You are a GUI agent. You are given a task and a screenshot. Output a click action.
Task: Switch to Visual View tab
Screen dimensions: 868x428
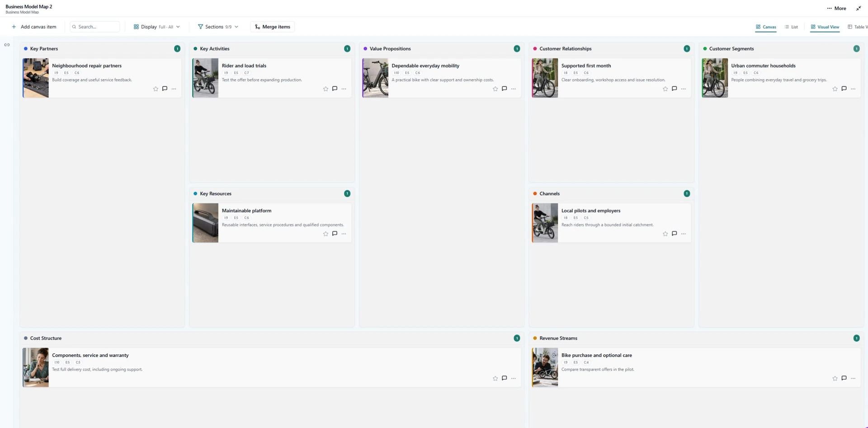pos(825,27)
